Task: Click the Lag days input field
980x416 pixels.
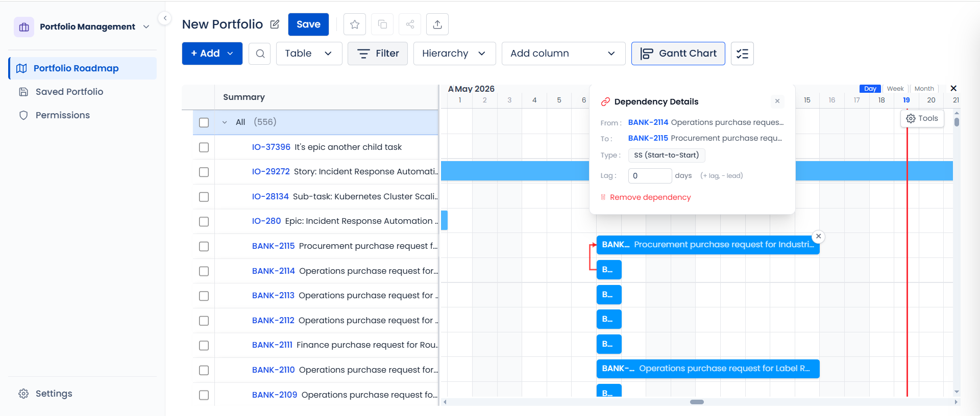Action: [x=650, y=176]
